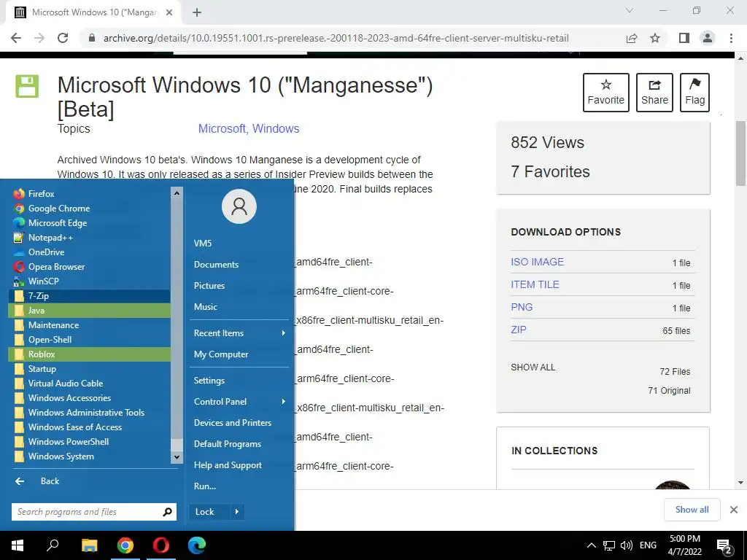747x560 pixels.
Task: Open the Windows Administrative Tools folder
Action: tap(90, 413)
